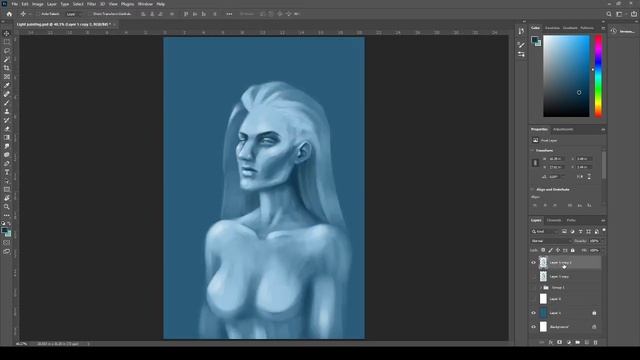The image size is (640, 360).
Task: Open the new adjustment layer icon
Action: click(x=569, y=342)
